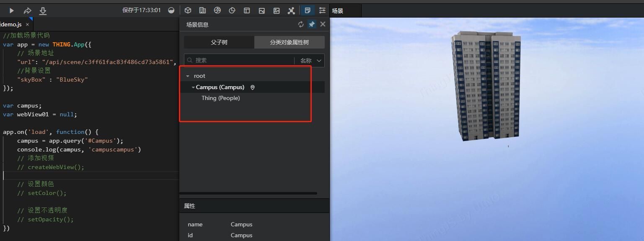Image resolution: width=644 pixels, height=241 pixels.
Task: Collapse the Campus (Campus) node arrow
Action: [x=193, y=87]
